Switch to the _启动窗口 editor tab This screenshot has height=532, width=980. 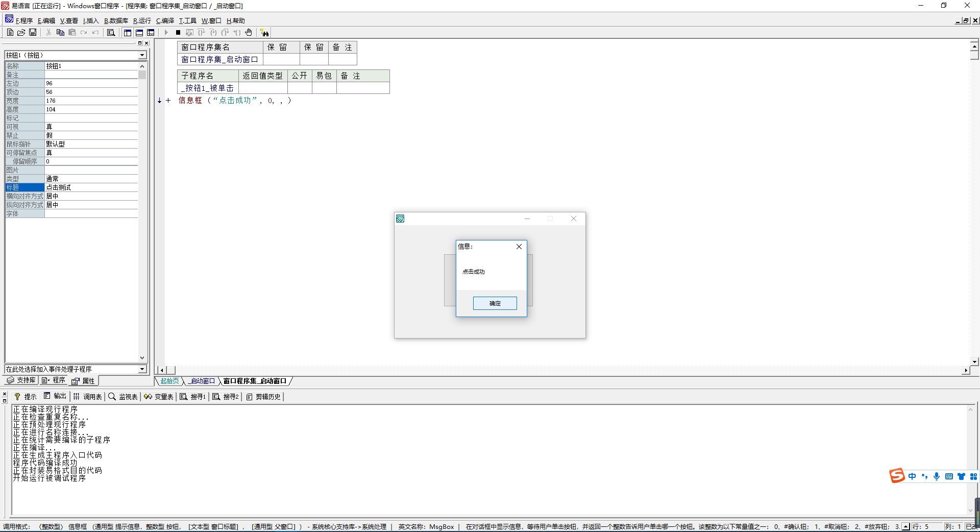pos(201,381)
